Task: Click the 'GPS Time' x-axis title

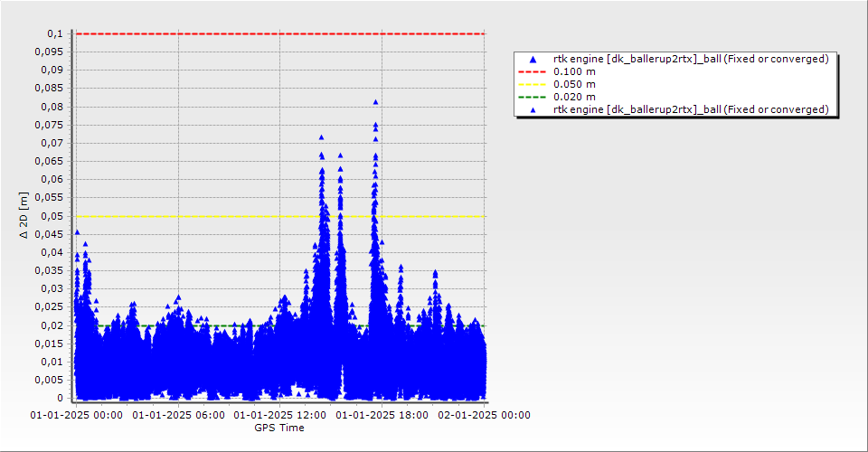Action: [x=279, y=428]
